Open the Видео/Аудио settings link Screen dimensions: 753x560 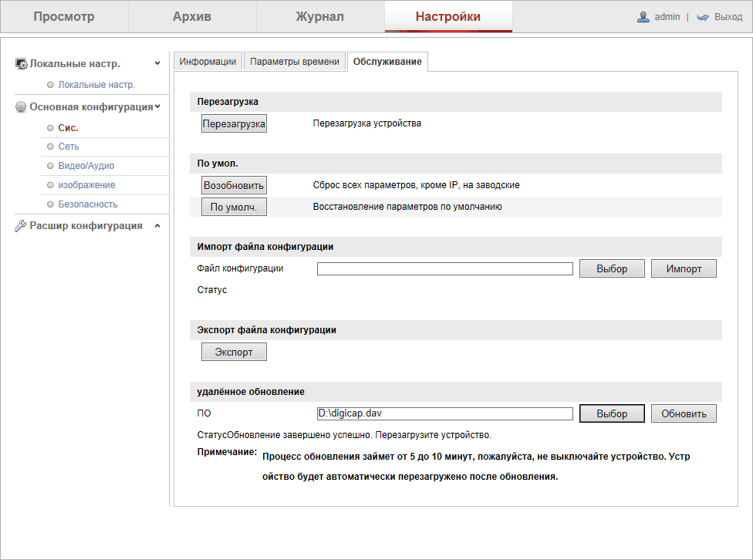86,166
